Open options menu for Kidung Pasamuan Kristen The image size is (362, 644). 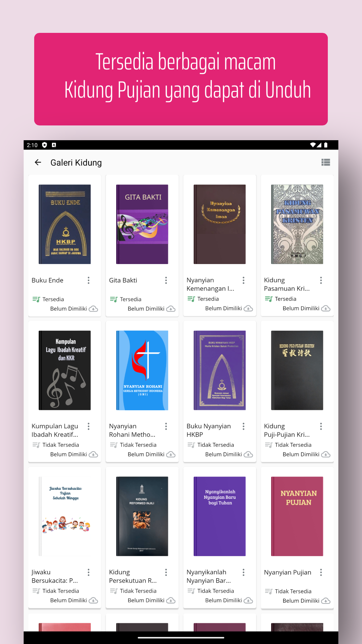point(321,280)
